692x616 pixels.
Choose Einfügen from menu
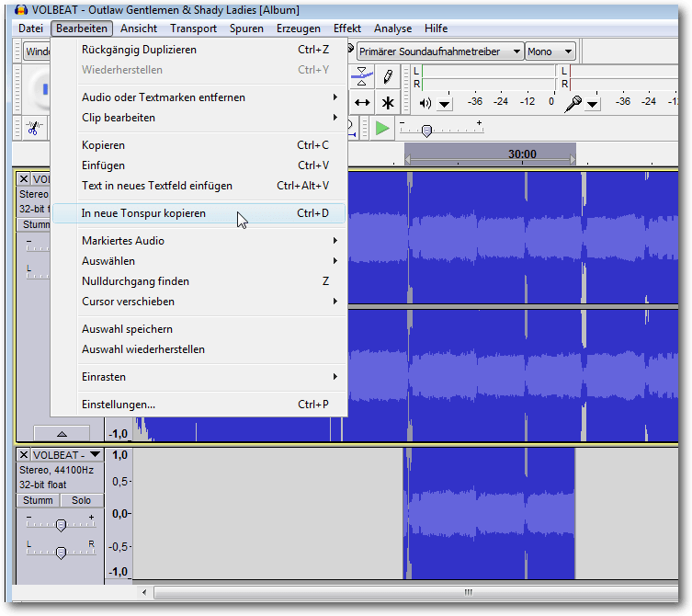199,165
